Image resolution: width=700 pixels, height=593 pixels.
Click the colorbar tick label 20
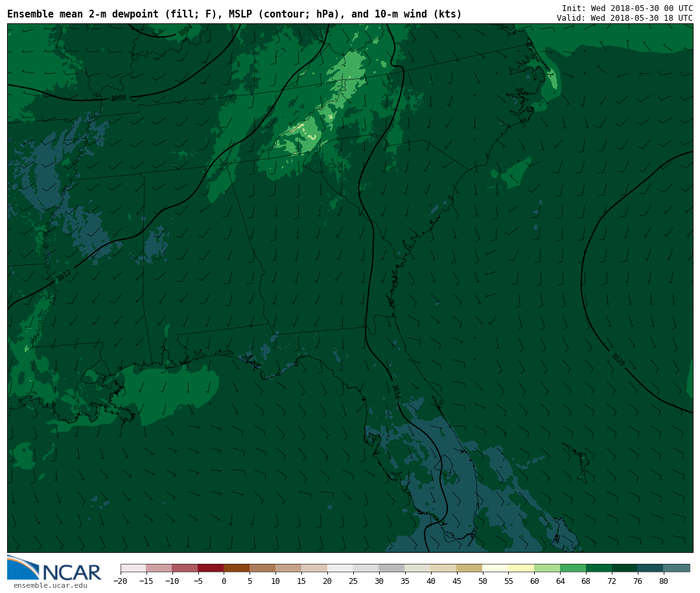tap(327, 581)
